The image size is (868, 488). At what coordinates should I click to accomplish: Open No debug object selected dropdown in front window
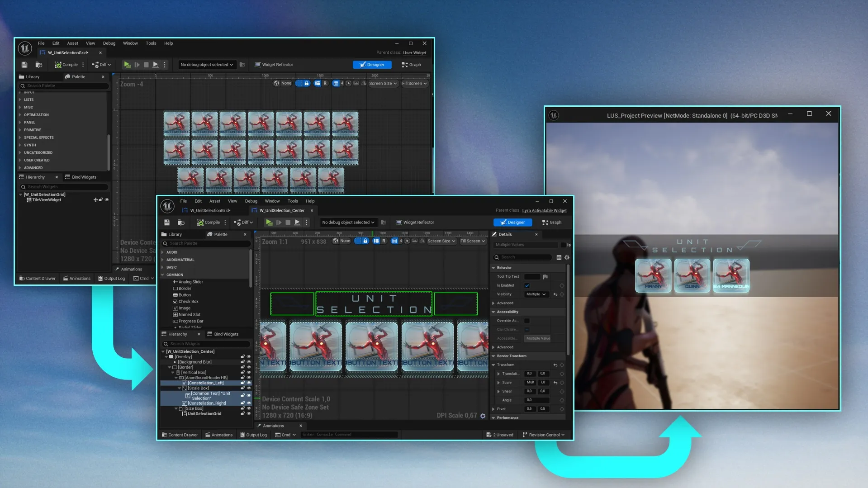[x=348, y=223]
